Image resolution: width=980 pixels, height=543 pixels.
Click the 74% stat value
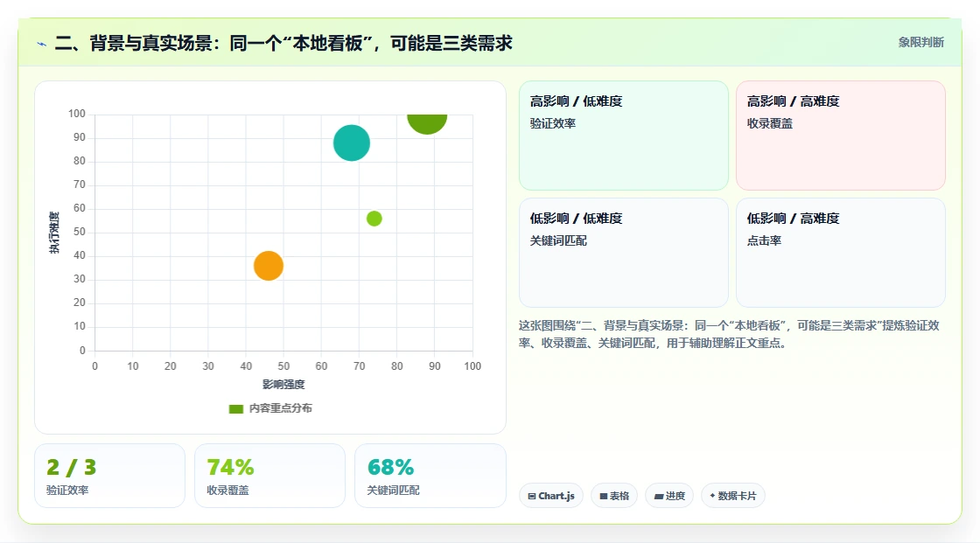[230, 468]
